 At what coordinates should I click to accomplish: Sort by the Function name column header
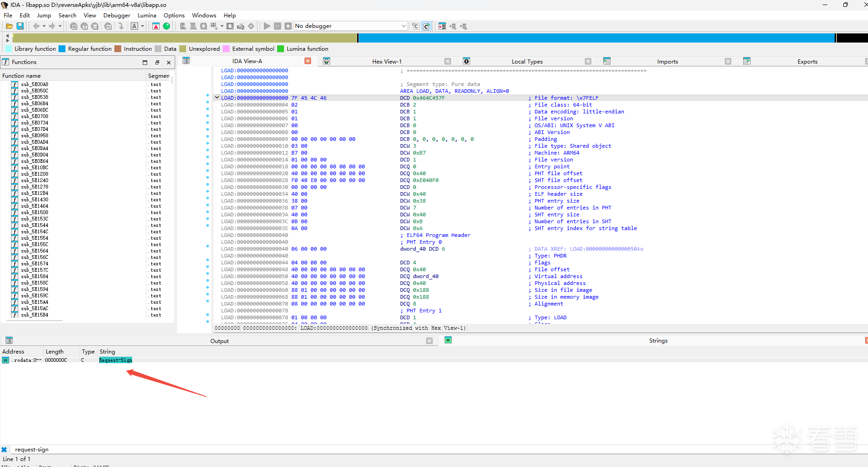73,75
